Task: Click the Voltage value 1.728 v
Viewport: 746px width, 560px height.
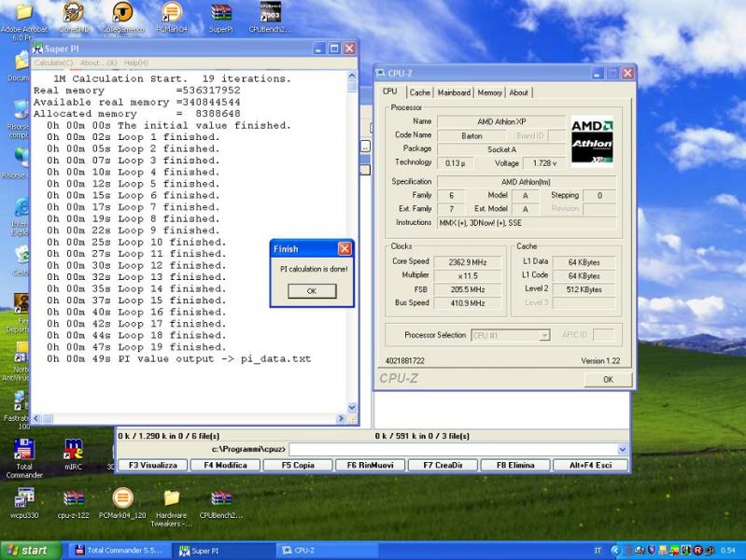Action: (544, 163)
